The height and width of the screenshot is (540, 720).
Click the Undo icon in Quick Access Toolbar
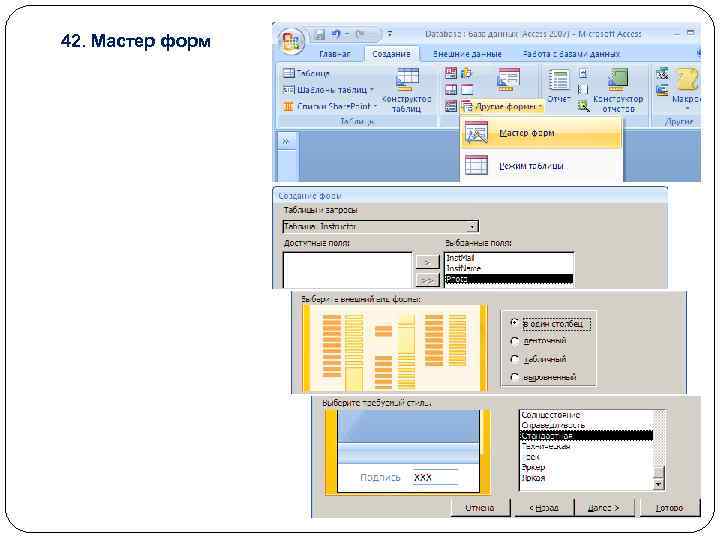[336, 34]
